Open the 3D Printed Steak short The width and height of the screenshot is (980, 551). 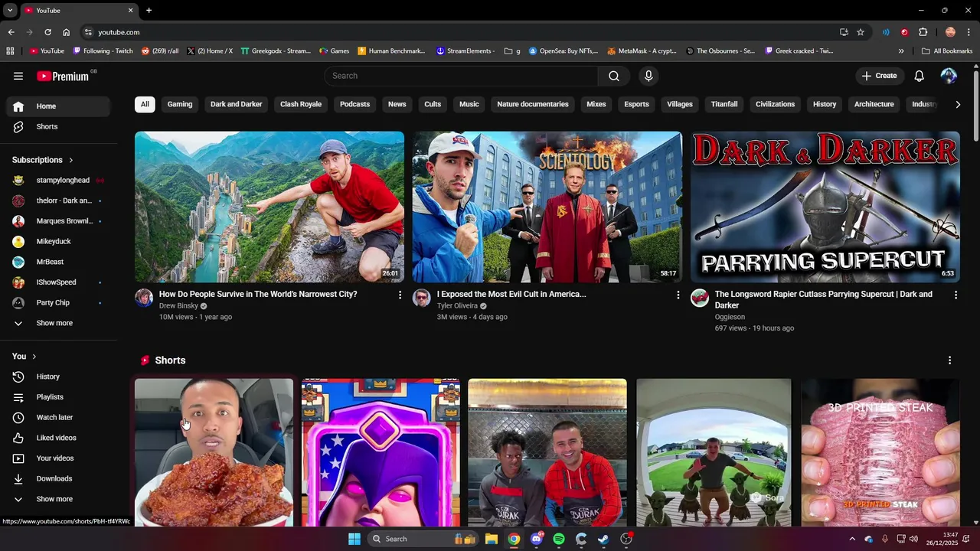click(880, 452)
